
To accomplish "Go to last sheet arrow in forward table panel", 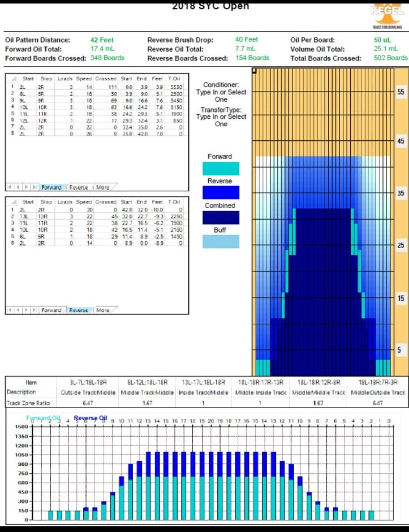I will [34, 187].
